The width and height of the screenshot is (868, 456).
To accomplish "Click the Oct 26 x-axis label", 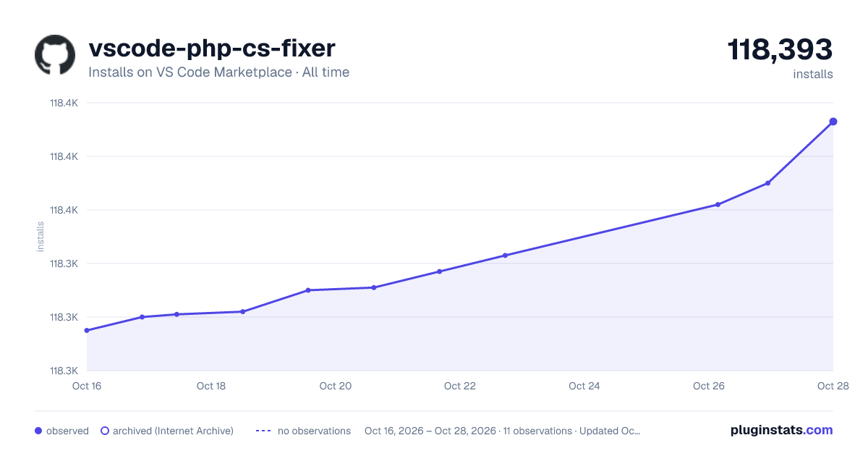I will (x=709, y=386).
